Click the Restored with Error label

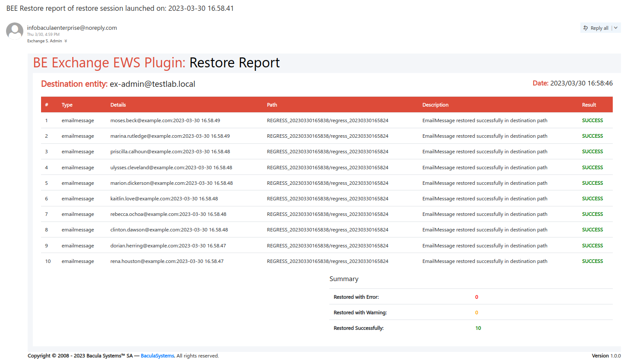(x=356, y=297)
